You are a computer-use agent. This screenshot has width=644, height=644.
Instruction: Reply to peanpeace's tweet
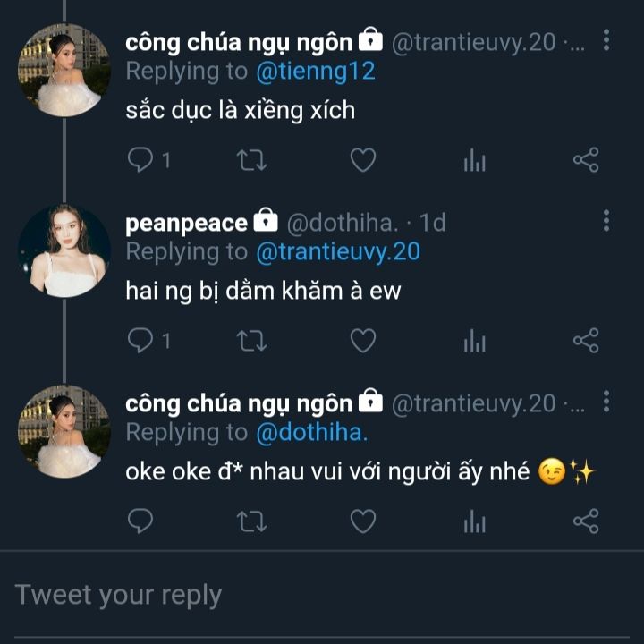click(x=140, y=340)
